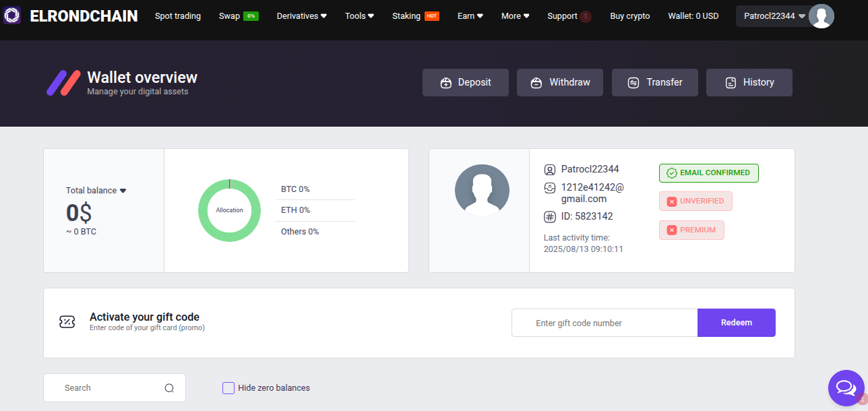The height and width of the screenshot is (411, 868).
Task: Click the gift code ticket icon
Action: pyautogui.click(x=67, y=322)
